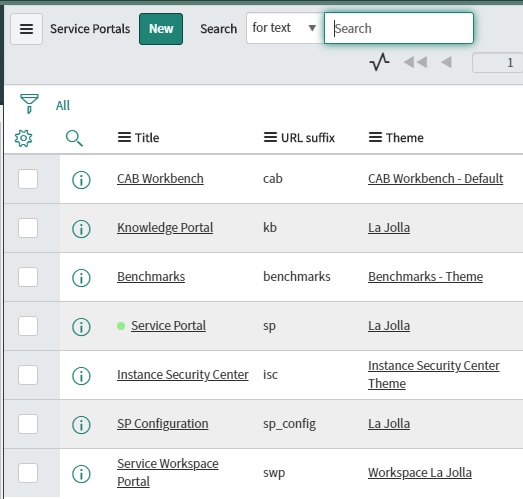The width and height of the screenshot is (523, 499).
Task: Click the 'cab' URL suffix cell
Action: tap(273, 179)
